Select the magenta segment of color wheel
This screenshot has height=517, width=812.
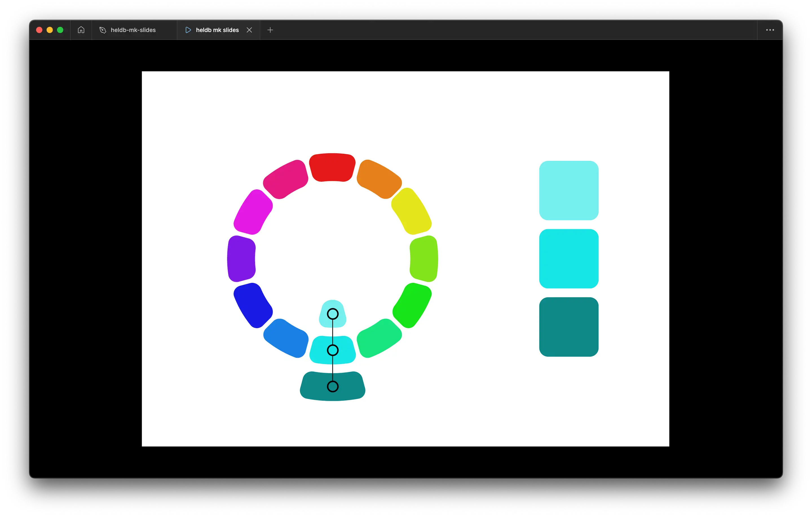tap(253, 212)
